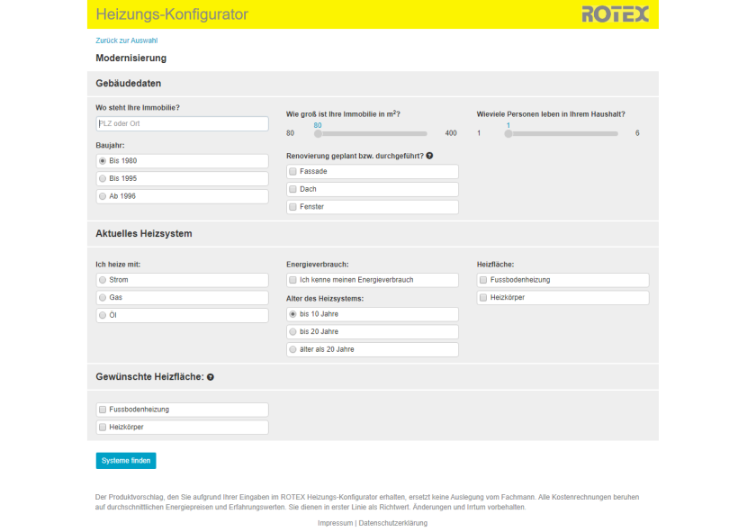The image size is (756, 532).
Task: Open help icon next to Renovierung geplant
Action: tap(429, 156)
